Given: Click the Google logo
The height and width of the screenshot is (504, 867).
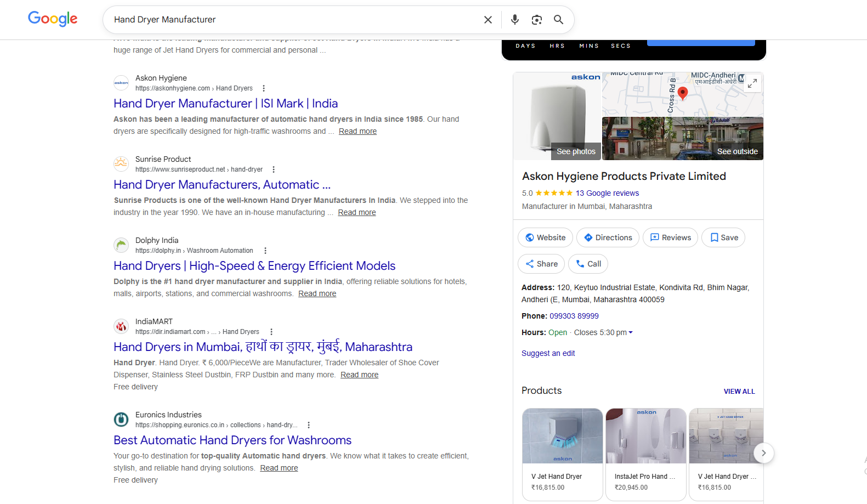Looking at the screenshot, I should pos(53,19).
